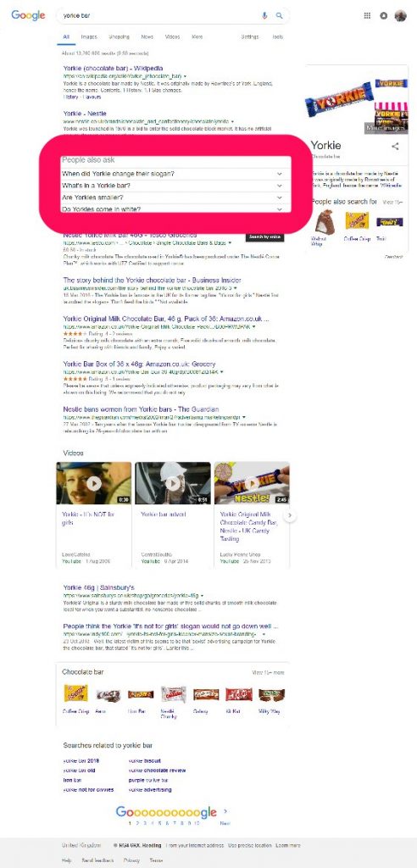The image size is (417, 868).
Task: Click the Feedback link under knowledge panel
Action: coord(394,258)
